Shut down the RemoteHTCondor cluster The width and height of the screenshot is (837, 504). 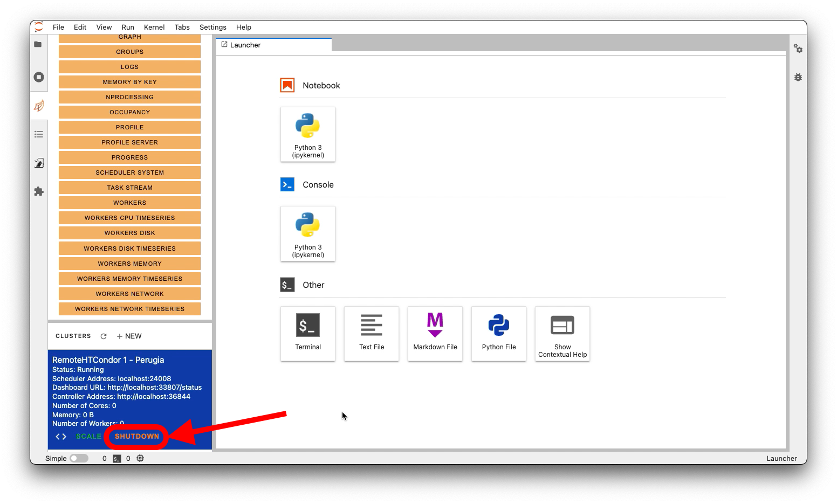[137, 437]
